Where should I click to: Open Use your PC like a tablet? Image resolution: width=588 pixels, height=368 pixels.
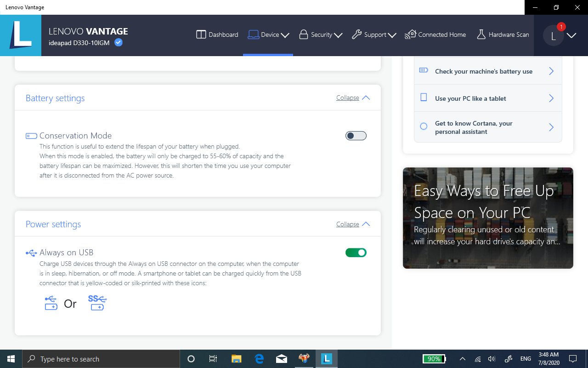(x=488, y=98)
